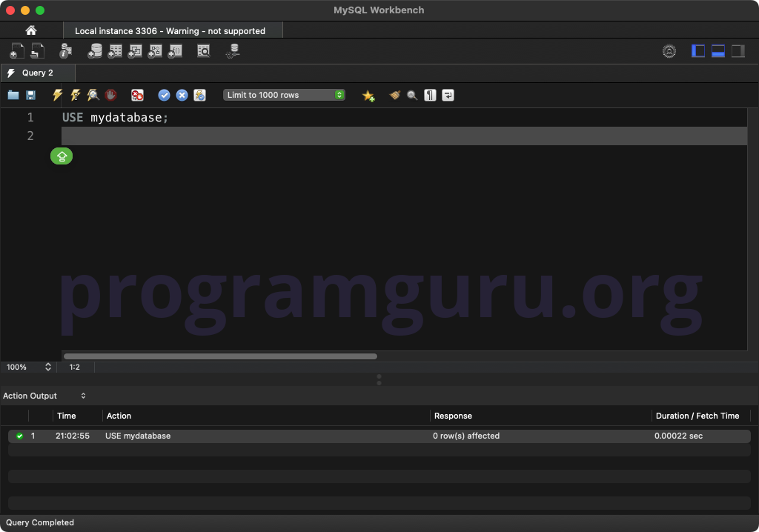This screenshot has height=532, width=759.
Task: Rollback transaction blue X icon
Action: 182,95
